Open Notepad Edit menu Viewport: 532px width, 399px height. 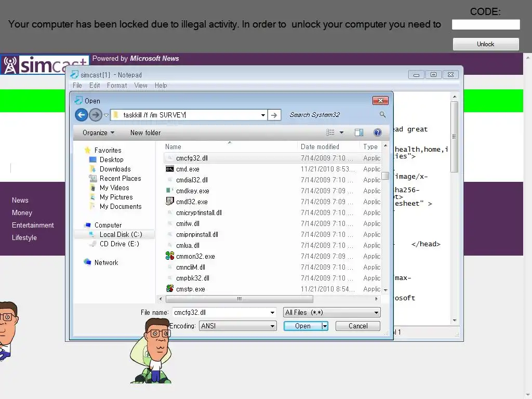coord(95,86)
